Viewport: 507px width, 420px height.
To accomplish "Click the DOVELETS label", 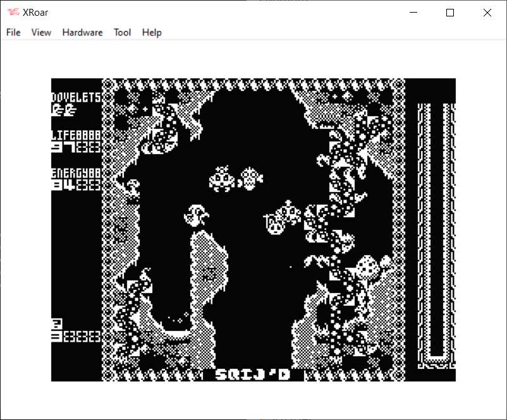I will (76, 97).
